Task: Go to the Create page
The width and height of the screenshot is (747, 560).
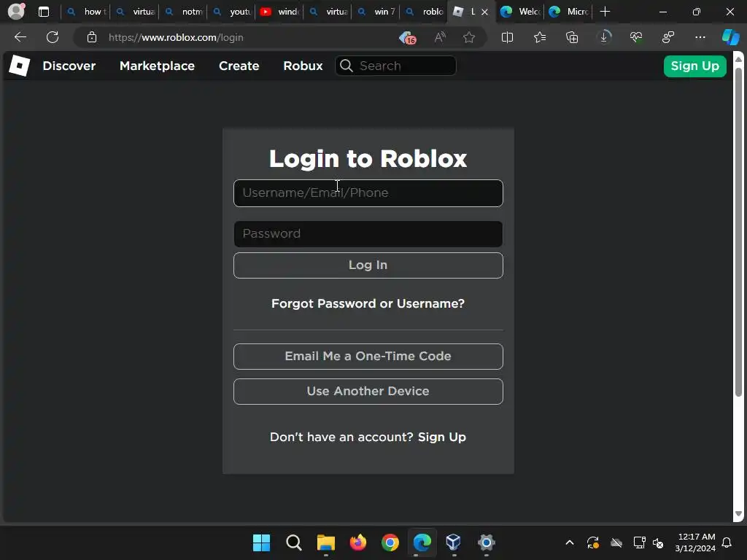Action: tap(239, 66)
